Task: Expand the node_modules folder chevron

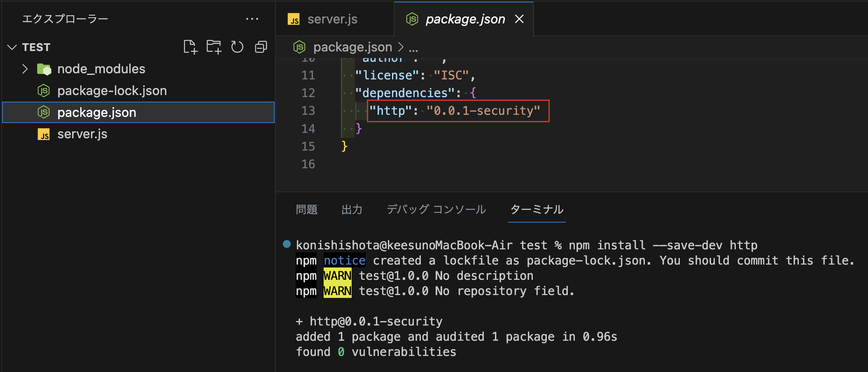Action: pos(25,69)
